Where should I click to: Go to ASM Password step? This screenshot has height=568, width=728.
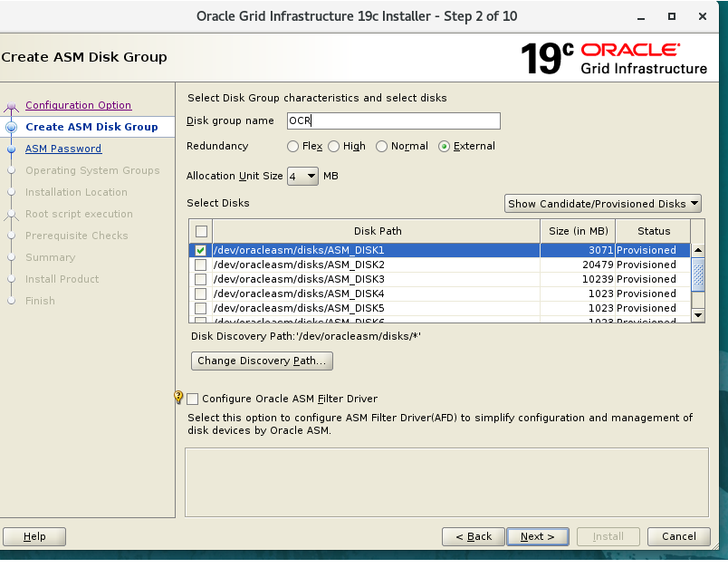click(63, 149)
